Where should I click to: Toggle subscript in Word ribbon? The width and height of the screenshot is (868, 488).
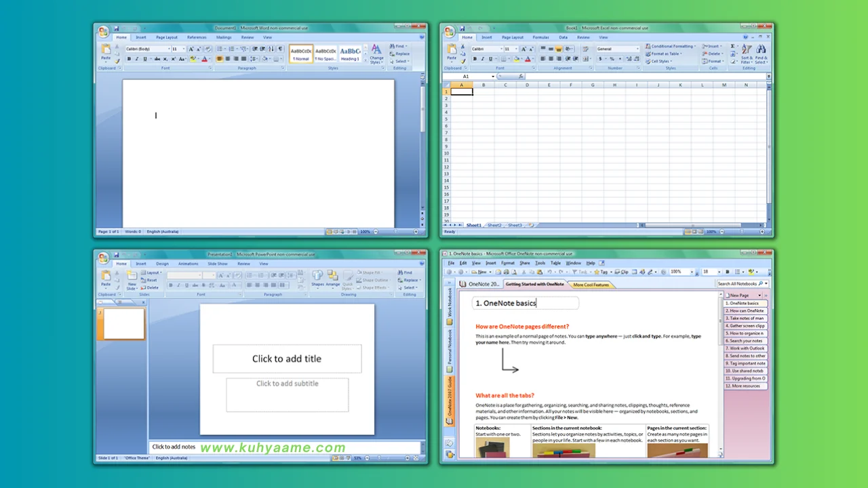click(x=165, y=59)
